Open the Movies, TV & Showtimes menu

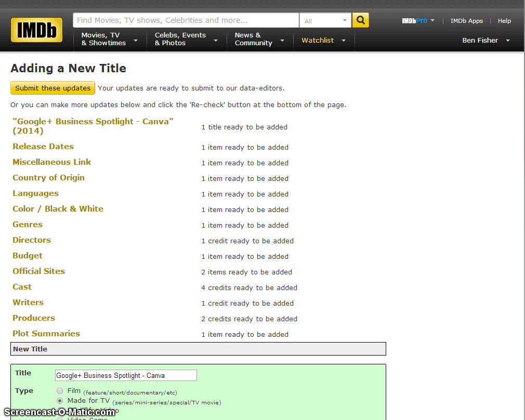click(109, 40)
